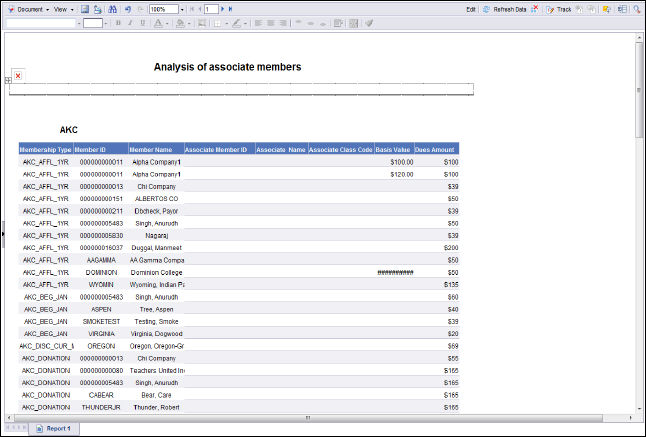The height and width of the screenshot is (437, 646).
Task: Click the Undo arrow icon
Action: [127, 8]
